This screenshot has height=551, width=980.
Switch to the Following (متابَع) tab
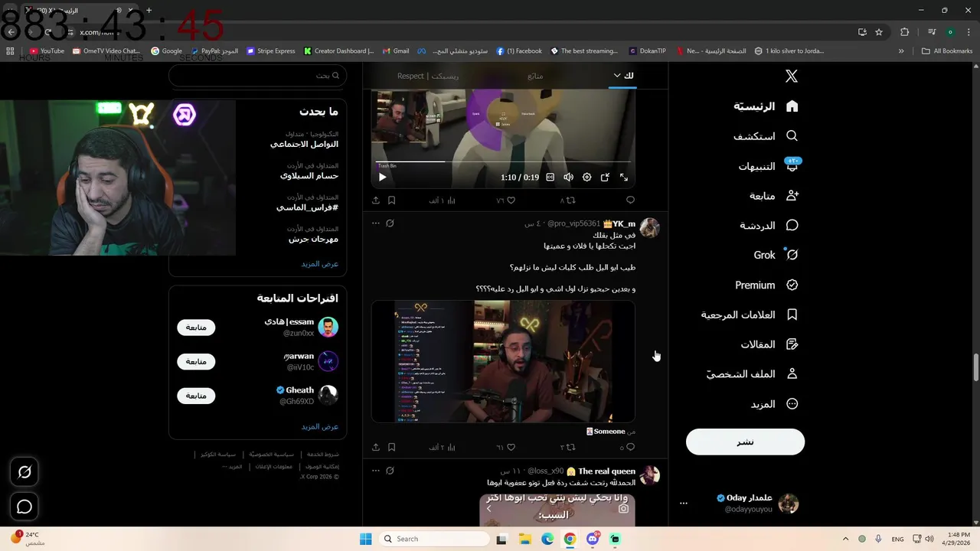click(535, 76)
